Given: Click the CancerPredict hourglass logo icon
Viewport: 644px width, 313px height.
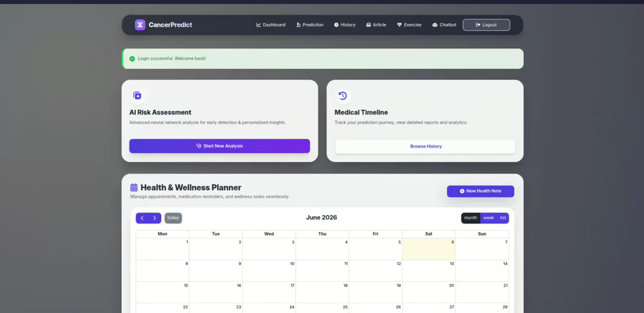Looking at the screenshot, I should point(140,25).
